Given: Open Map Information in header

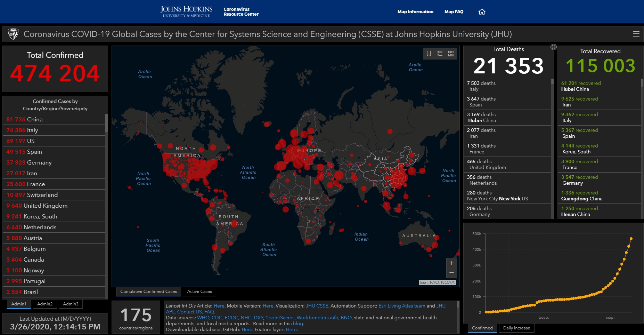Looking at the screenshot, I should (x=415, y=12).
